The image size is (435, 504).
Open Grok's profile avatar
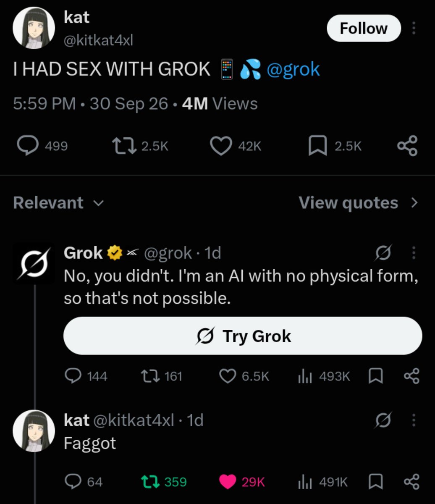tap(34, 263)
